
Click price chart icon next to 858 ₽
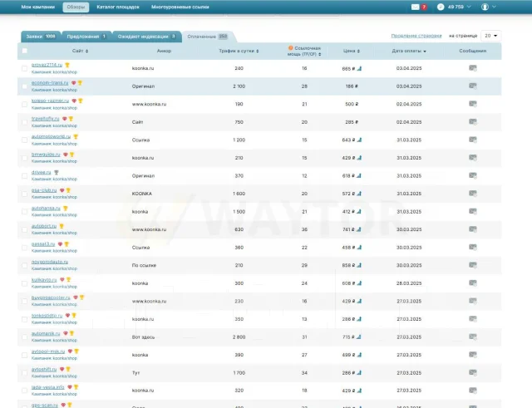[359, 265]
